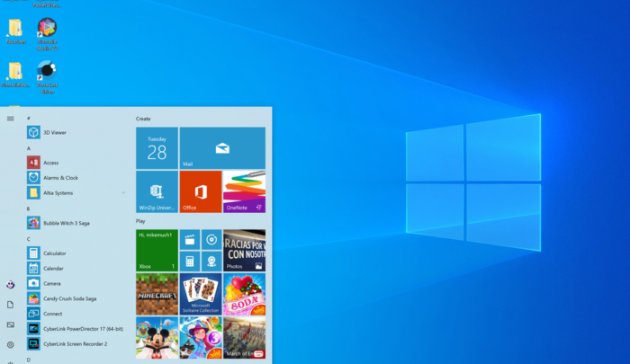The height and width of the screenshot is (364, 630).
Task: Open the small Maps tile
Action: point(211,262)
